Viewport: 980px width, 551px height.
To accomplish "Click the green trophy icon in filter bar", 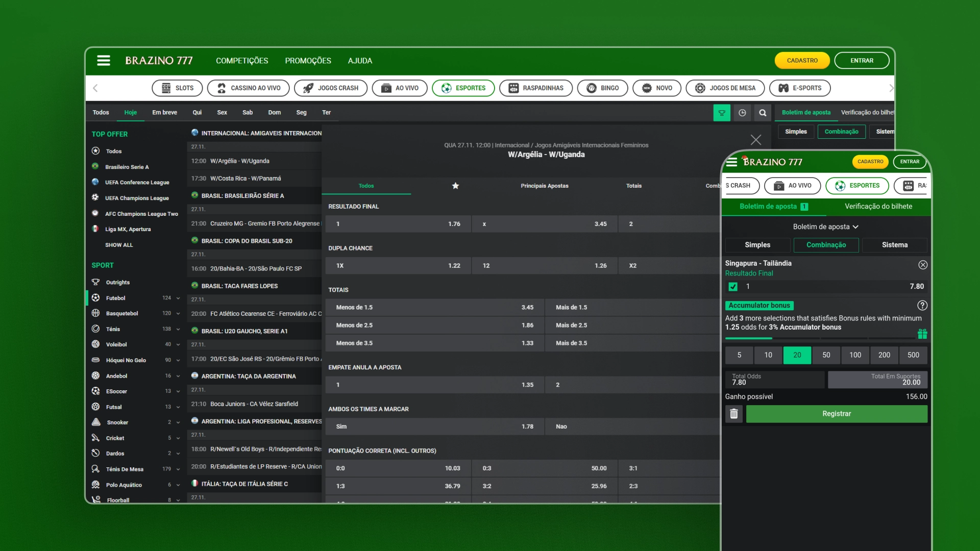I will tap(722, 113).
